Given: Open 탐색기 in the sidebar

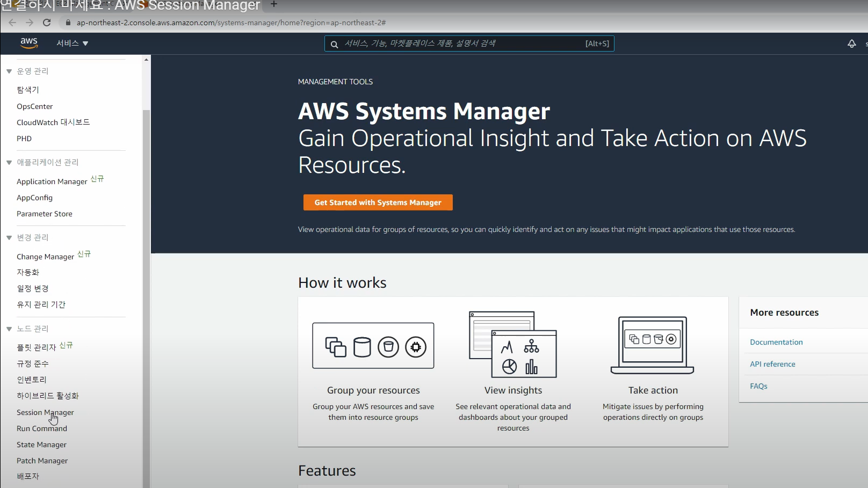Looking at the screenshot, I should tap(28, 90).
